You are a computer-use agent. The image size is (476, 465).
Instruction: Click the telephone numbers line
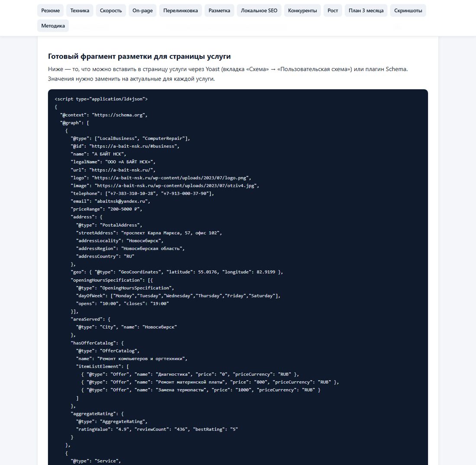point(142,194)
